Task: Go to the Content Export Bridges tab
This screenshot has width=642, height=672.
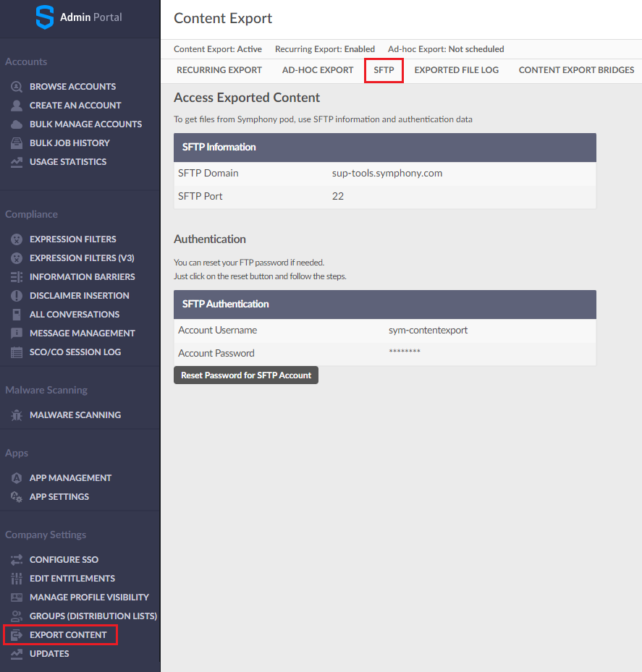Action: (576, 70)
